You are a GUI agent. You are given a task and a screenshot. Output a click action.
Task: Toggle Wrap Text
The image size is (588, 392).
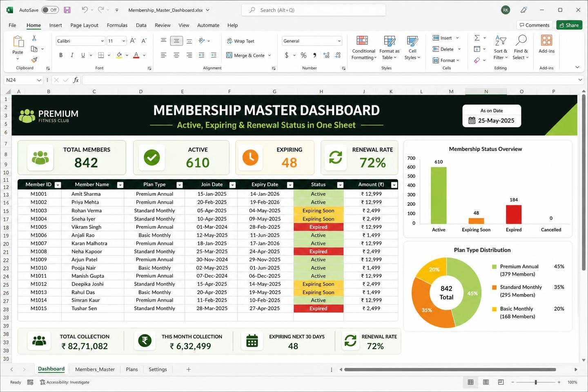241,41
